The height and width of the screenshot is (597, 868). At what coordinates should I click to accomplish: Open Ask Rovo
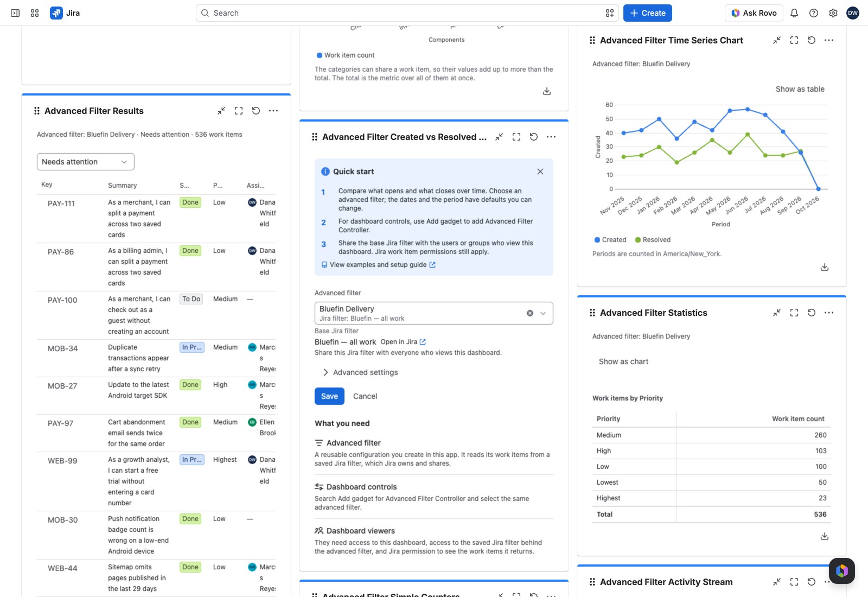[x=754, y=13]
